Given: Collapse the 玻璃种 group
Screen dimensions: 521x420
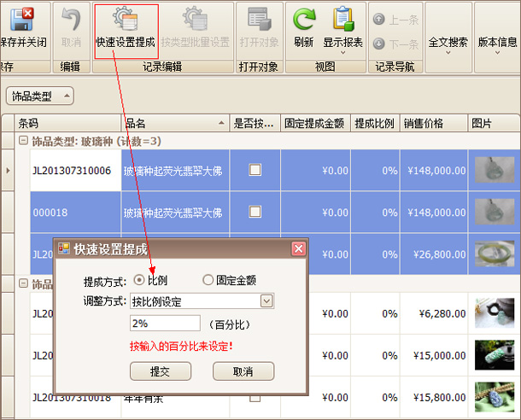Looking at the screenshot, I should (x=23, y=141).
